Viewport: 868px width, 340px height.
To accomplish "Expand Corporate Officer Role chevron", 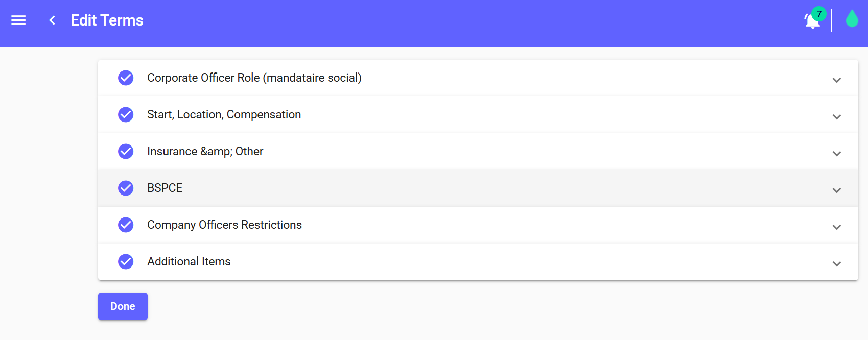I will 836,80.
